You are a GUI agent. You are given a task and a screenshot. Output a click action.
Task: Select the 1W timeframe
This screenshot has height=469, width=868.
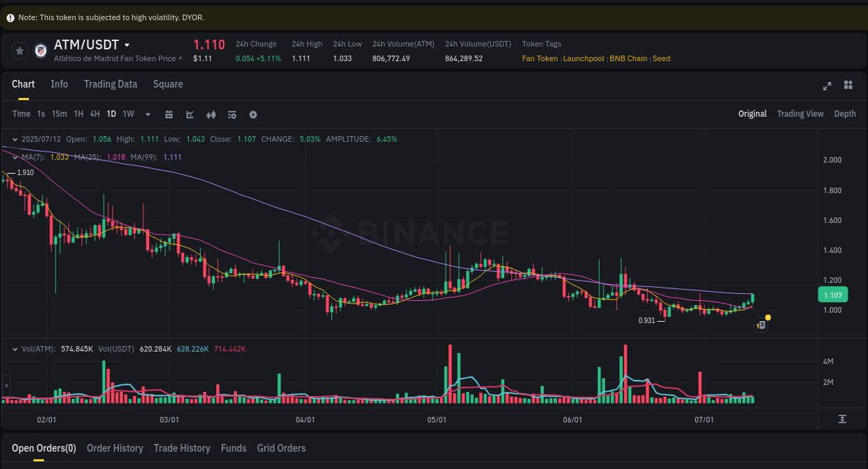click(x=128, y=113)
